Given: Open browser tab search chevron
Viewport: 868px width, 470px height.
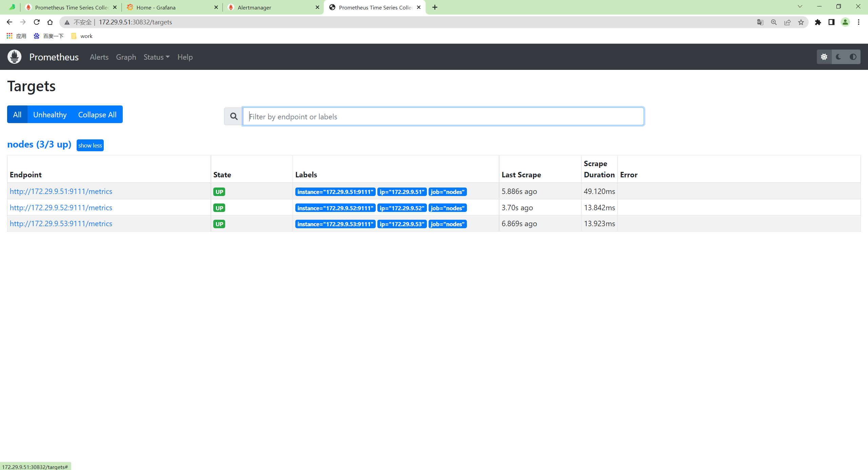Looking at the screenshot, I should click(x=800, y=7).
